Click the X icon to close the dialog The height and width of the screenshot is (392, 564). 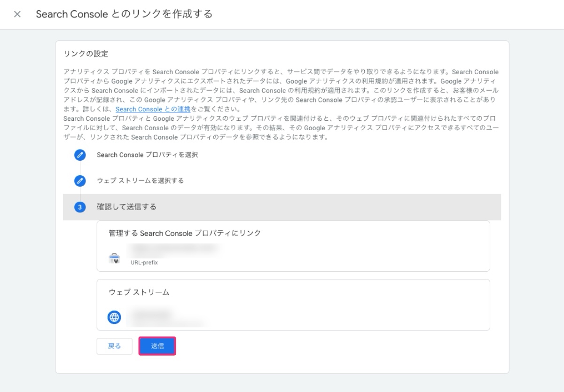coord(17,14)
